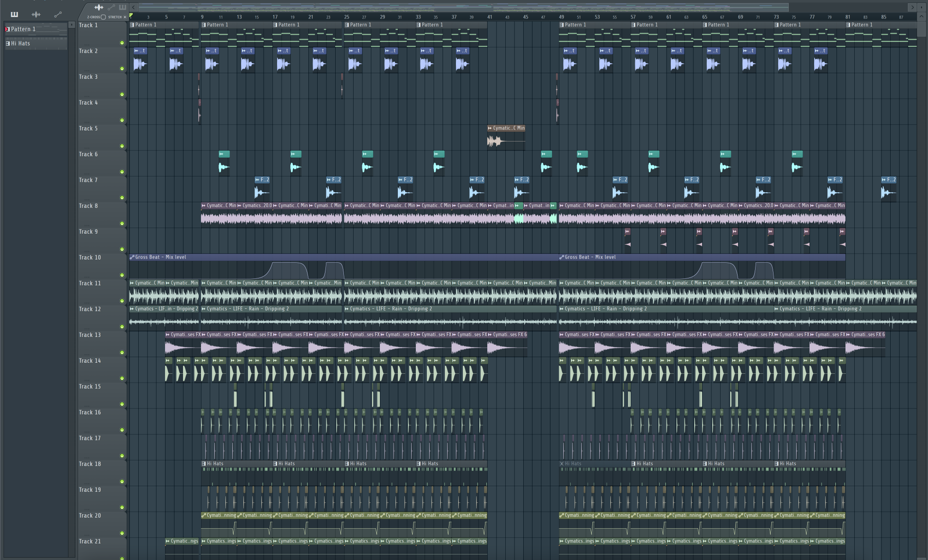Select the Track 10 header label

click(89, 258)
